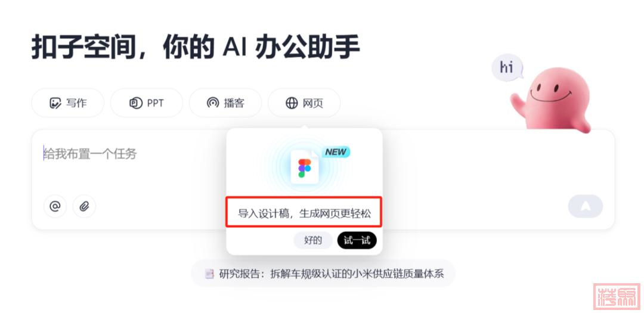
Task: Select the PPT slides icon
Action: (135, 103)
